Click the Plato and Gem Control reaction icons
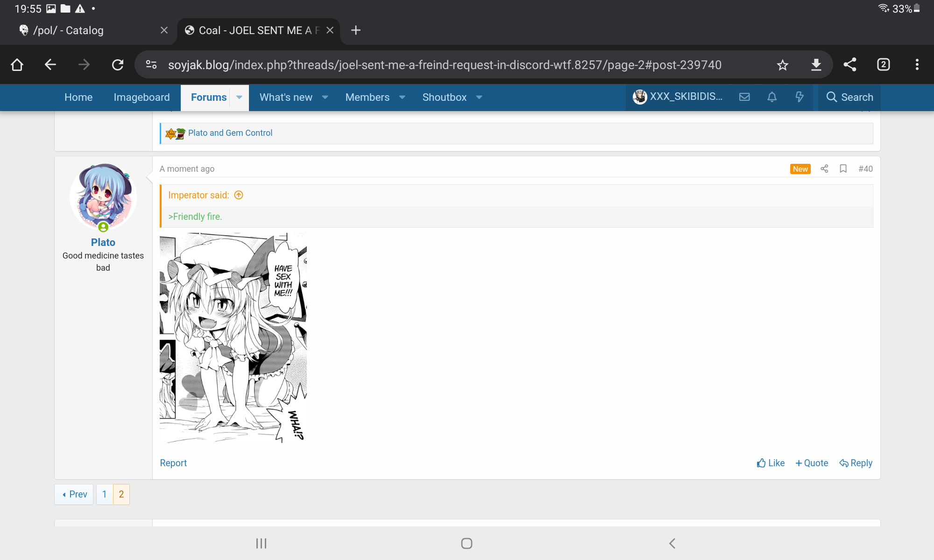 click(x=176, y=133)
